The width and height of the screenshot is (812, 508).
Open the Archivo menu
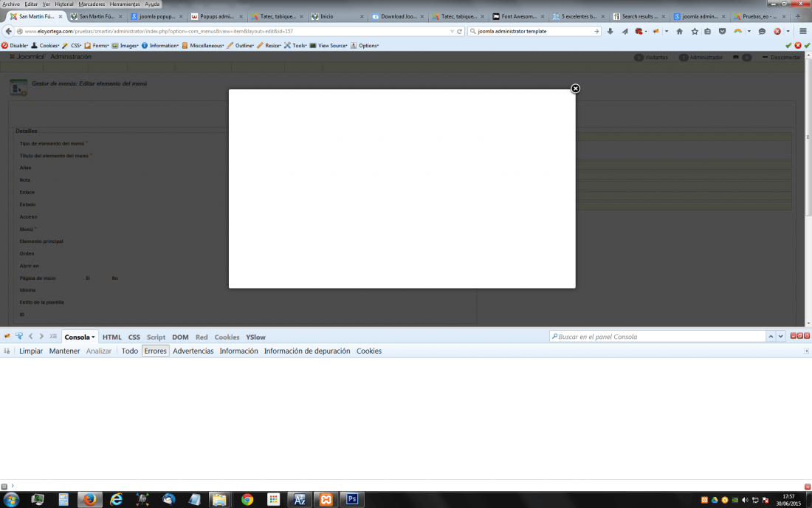11,4
